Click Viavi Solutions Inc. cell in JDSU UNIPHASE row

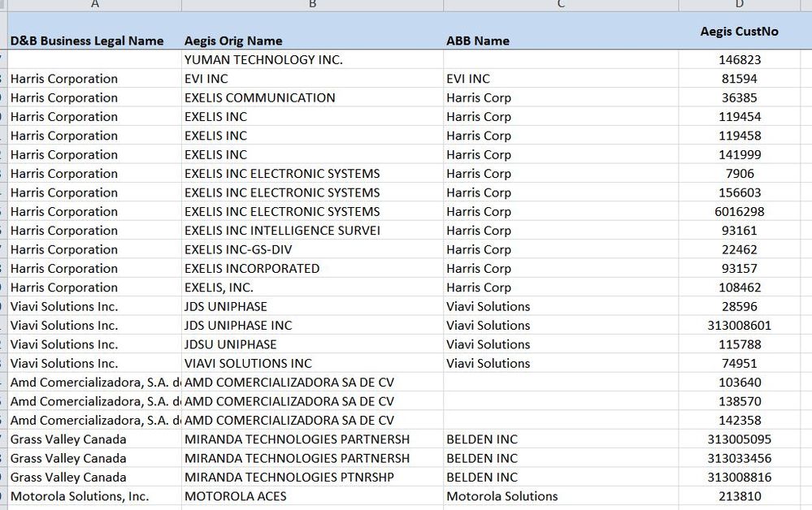[95, 344]
